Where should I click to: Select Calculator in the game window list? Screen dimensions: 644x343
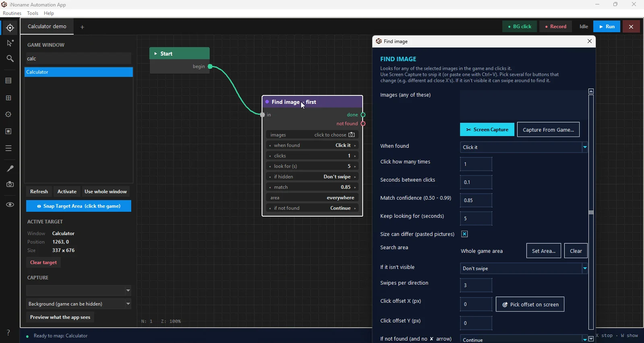(79, 72)
